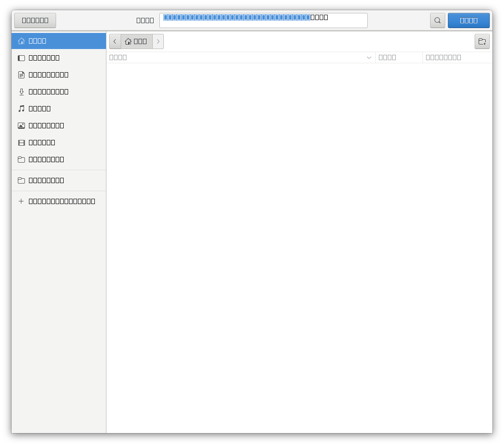Screen dimensions: 504x446
Task: Open the Documents sidebar entry
Action: 48,74
